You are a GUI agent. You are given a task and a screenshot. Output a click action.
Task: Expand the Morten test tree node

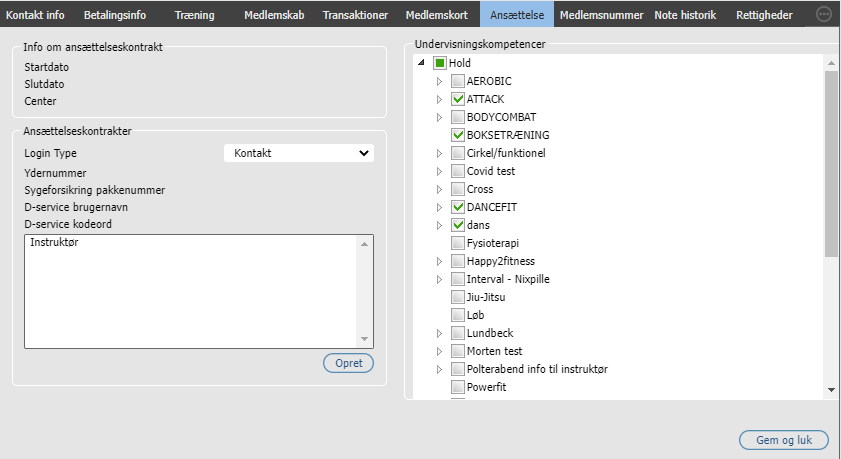pos(439,351)
